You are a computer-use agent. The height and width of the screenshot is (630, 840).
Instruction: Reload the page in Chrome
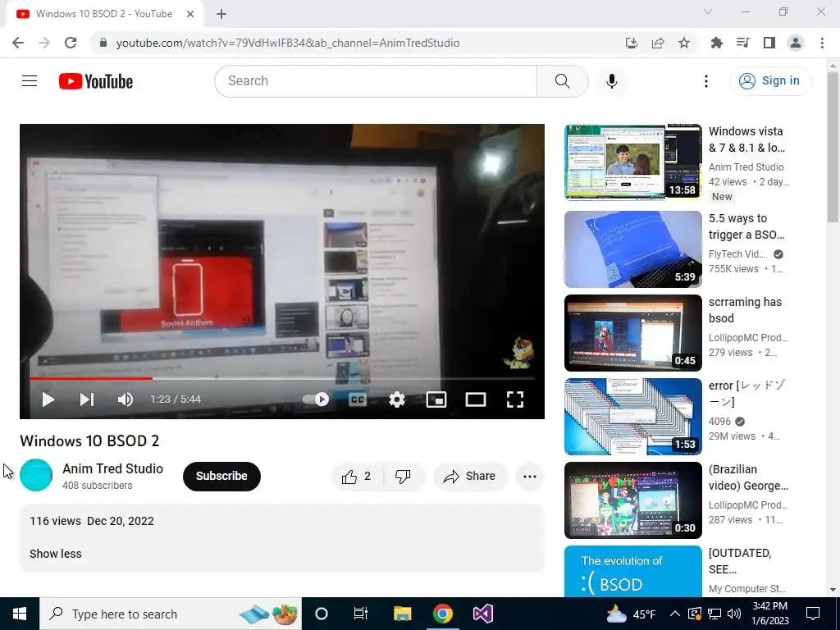71,43
